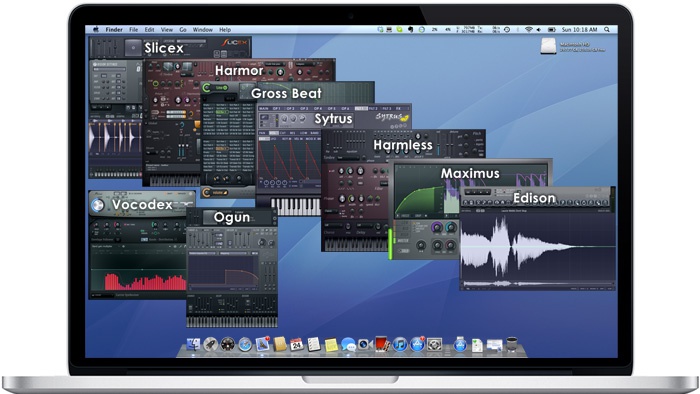Image resolution: width=700 pixels, height=394 pixels.
Task: Open the Finder menu in menu bar
Action: pos(114,29)
